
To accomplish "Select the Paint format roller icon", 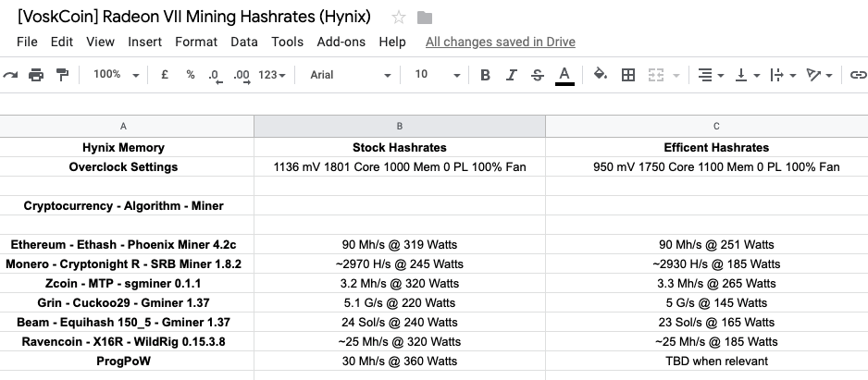I will [63, 75].
